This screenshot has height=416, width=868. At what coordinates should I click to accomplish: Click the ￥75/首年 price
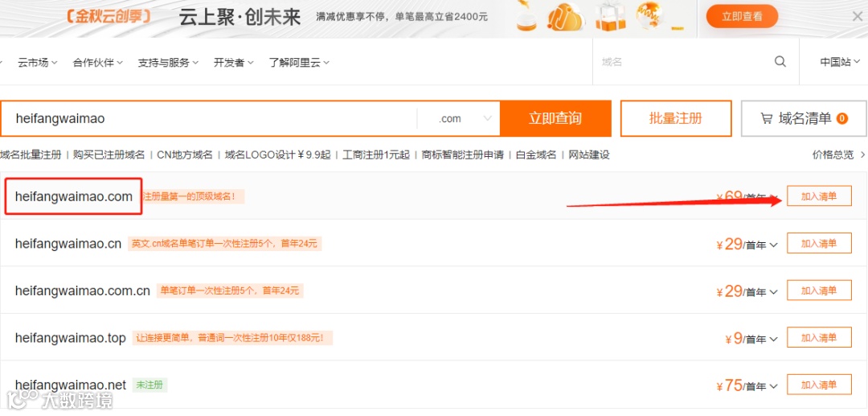(x=741, y=385)
